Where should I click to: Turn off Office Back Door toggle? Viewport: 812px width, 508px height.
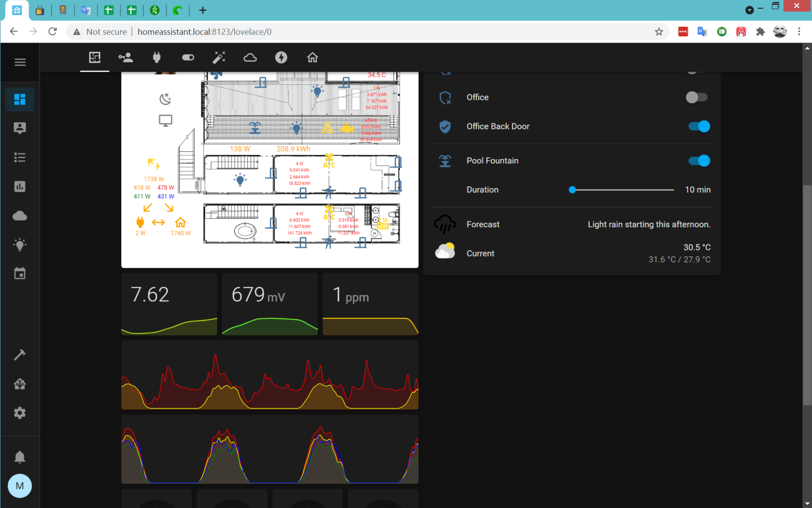tap(699, 126)
